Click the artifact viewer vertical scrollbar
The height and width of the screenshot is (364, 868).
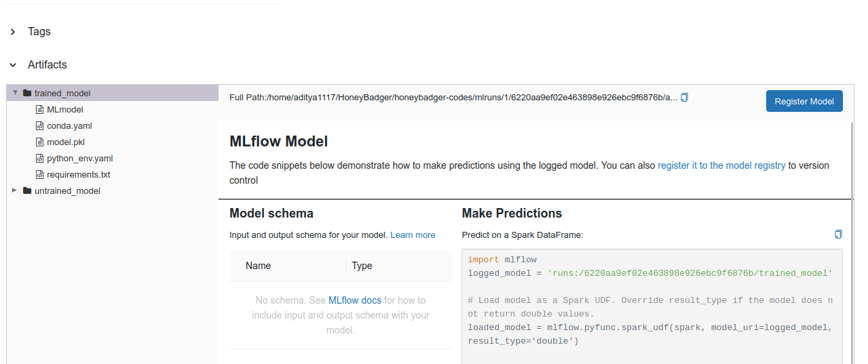852,243
